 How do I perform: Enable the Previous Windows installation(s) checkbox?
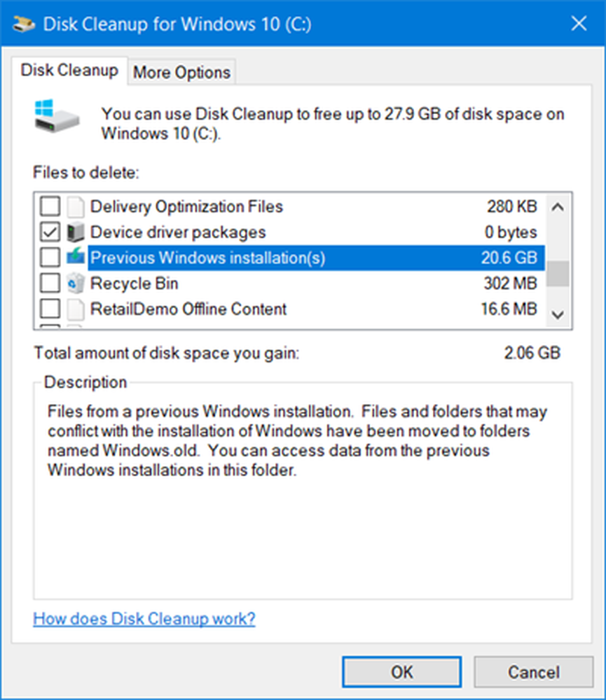pyautogui.click(x=50, y=257)
